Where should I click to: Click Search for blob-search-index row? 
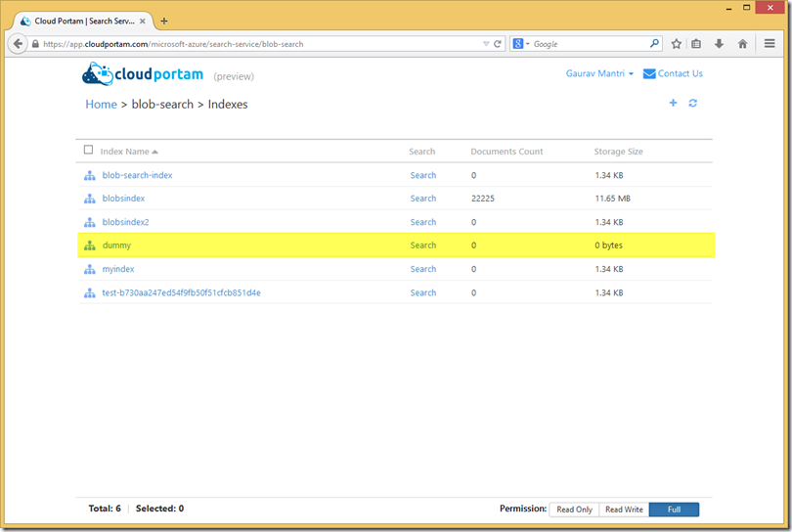coord(423,175)
